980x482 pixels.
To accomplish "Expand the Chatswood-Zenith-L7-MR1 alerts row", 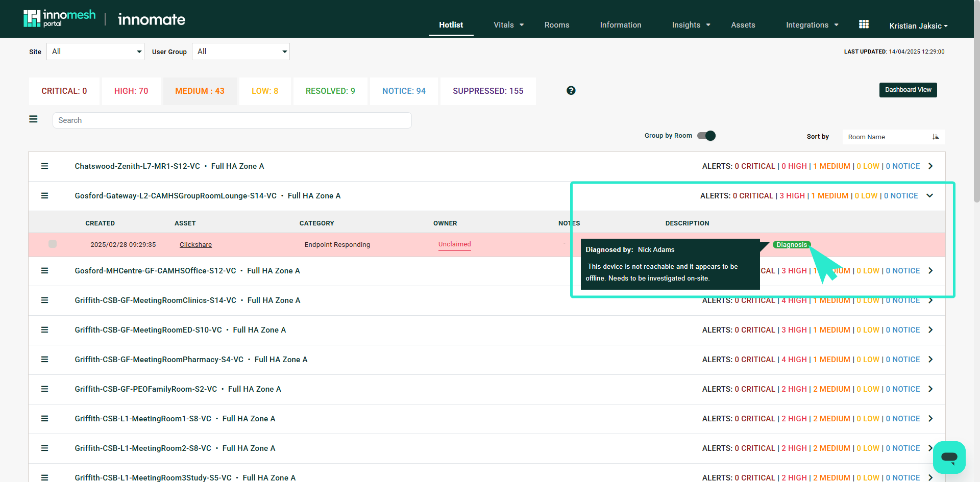I will [931, 166].
